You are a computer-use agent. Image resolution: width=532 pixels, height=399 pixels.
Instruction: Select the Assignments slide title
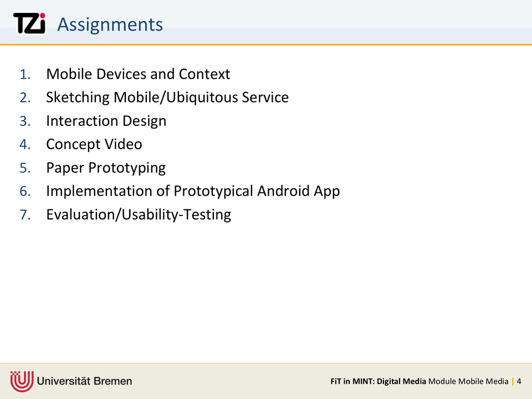tap(110, 24)
